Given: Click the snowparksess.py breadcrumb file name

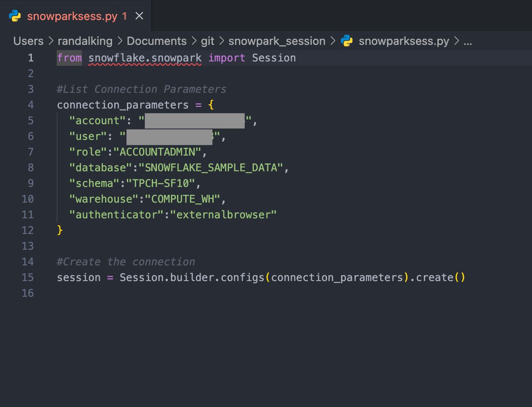Looking at the screenshot, I should pos(403,41).
